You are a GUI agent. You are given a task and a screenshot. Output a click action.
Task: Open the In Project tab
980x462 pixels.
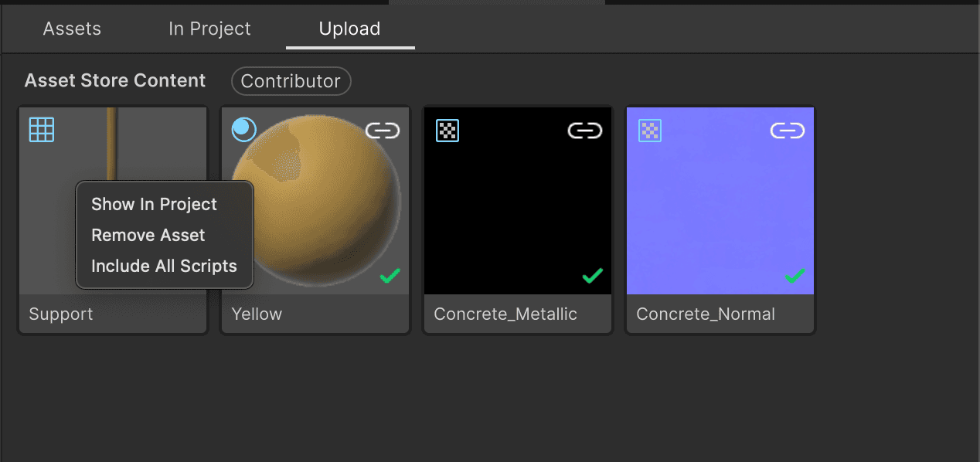coord(209,29)
